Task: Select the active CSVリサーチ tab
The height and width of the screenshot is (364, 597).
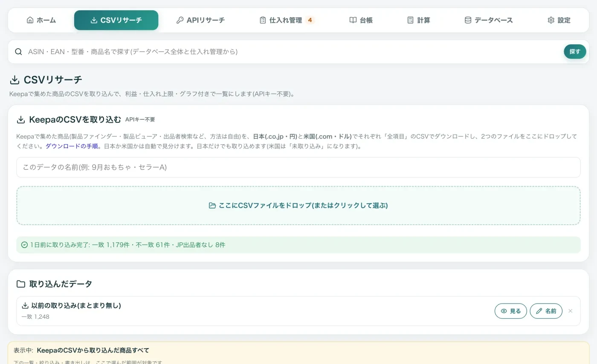Action: point(116,20)
